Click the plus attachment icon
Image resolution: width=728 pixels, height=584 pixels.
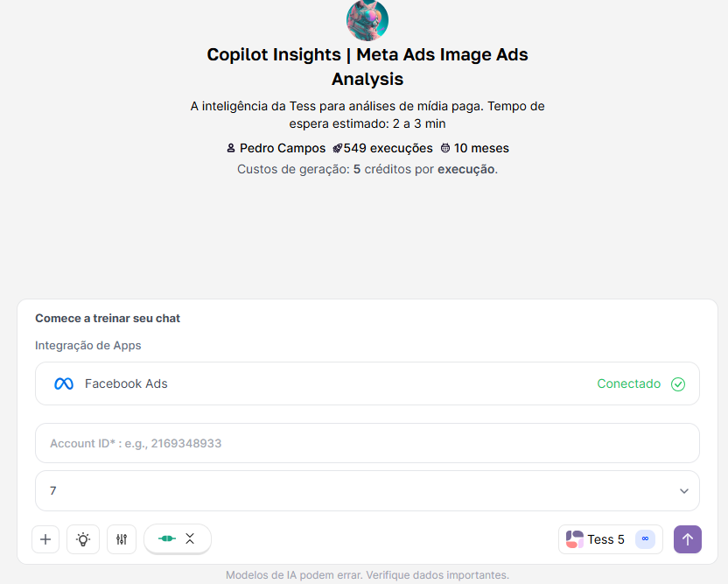click(45, 539)
